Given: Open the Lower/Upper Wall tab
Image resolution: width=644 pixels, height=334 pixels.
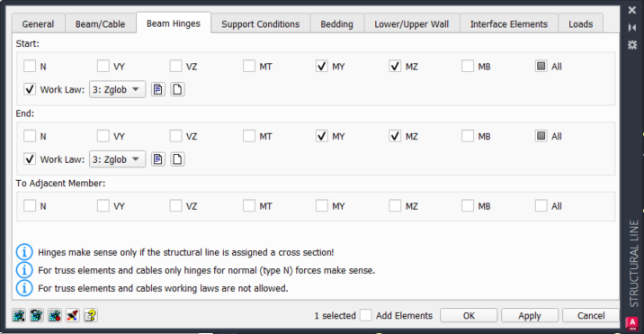Looking at the screenshot, I should 412,23.
